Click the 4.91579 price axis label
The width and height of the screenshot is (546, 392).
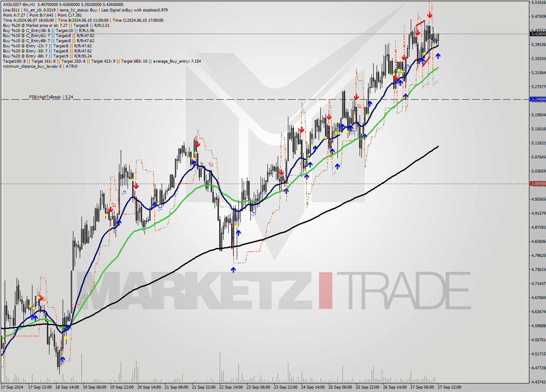[538, 213]
